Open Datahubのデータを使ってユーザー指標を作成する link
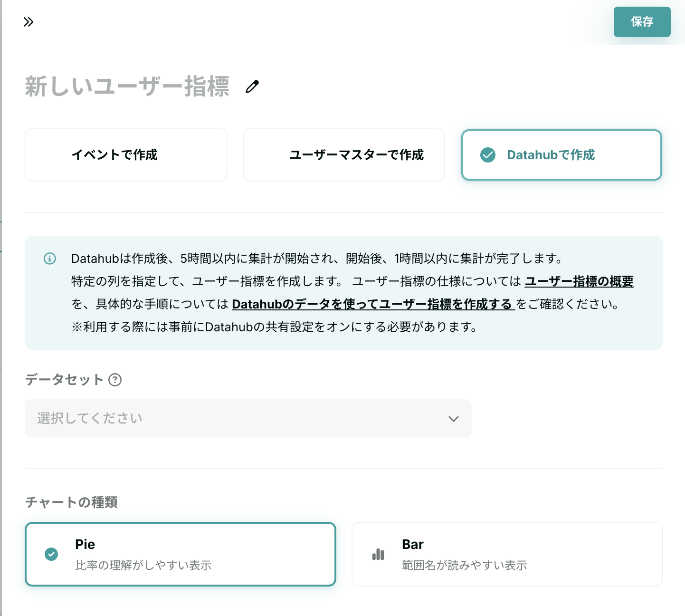The image size is (685, 616). click(x=373, y=304)
